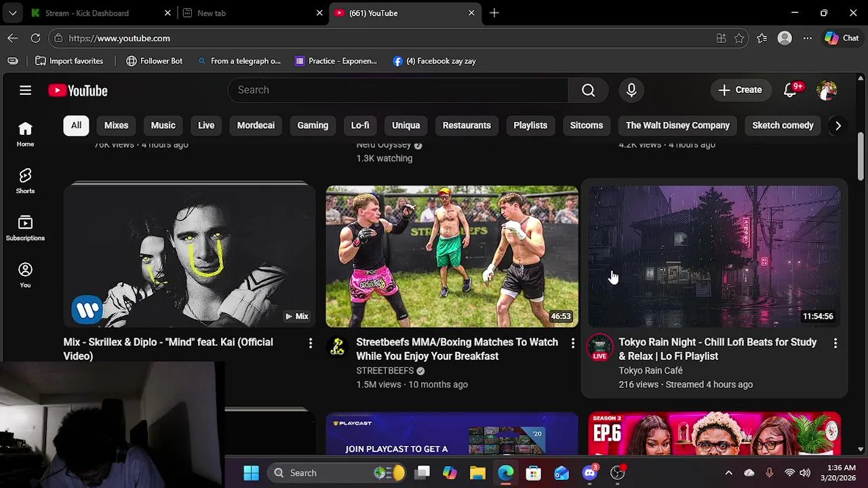Select the Lo-fi filter chip
Image resolution: width=868 pixels, height=488 pixels.
tap(360, 125)
